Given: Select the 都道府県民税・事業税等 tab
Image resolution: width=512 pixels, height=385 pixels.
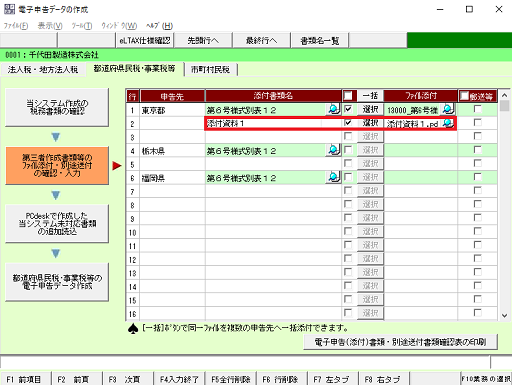Looking at the screenshot, I should pyautogui.click(x=134, y=69).
